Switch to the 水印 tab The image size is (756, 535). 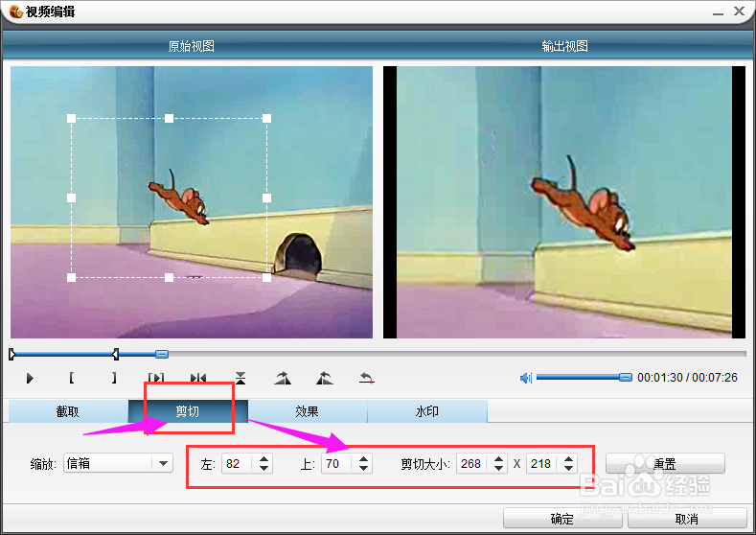point(427,411)
